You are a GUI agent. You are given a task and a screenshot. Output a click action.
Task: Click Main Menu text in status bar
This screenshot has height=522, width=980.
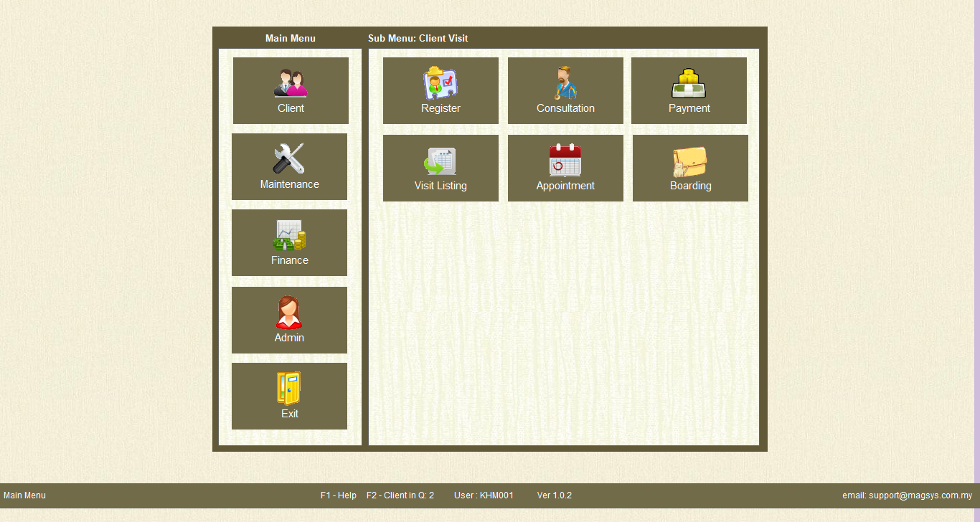(24, 495)
